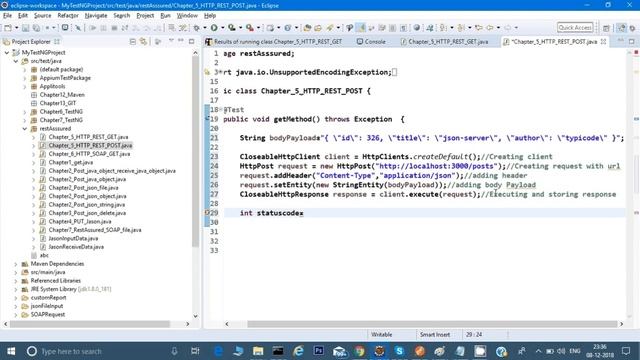Click the Last Edit Location icon
This screenshot has width=640, height=360.
click(x=478, y=28)
